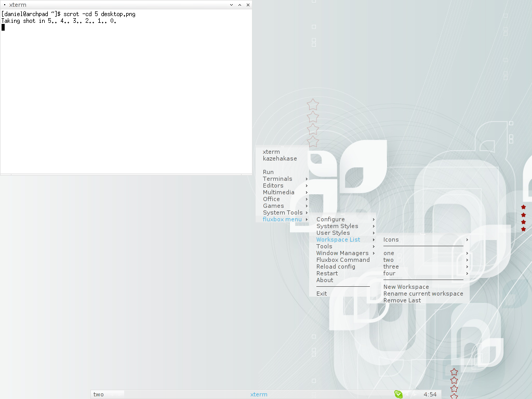Click the xterm title text
The height and width of the screenshot is (399, 532).
tap(18, 5)
